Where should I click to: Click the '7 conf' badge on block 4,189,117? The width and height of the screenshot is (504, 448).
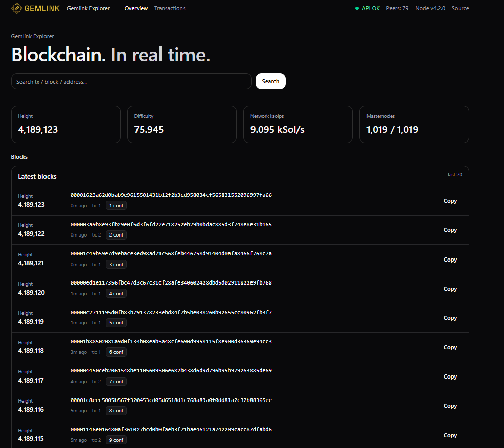click(x=116, y=381)
